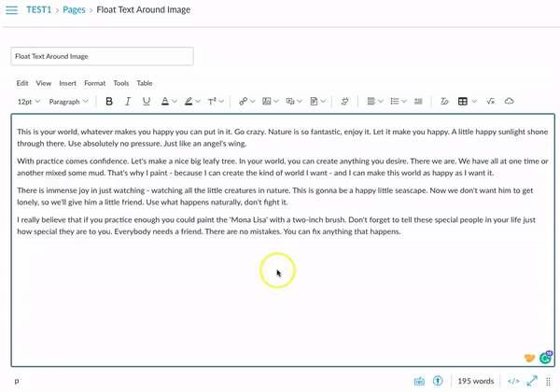The height and width of the screenshot is (392, 560).
Task: Open the Table menu
Action: [x=145, y=83]
